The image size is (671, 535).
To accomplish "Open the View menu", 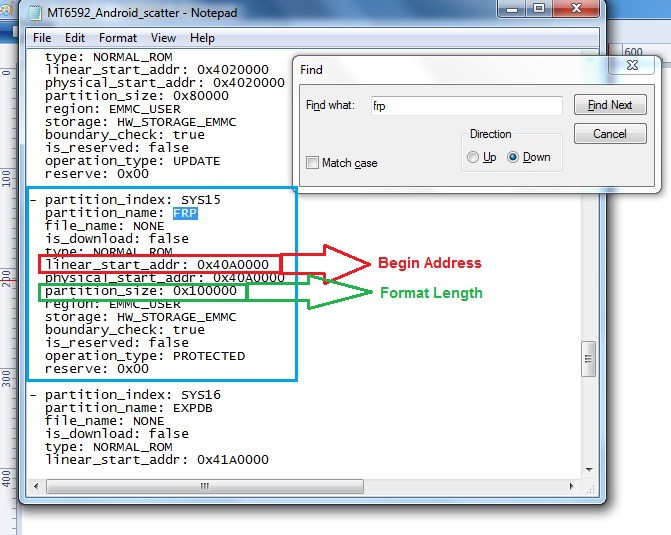I will 163,38.
